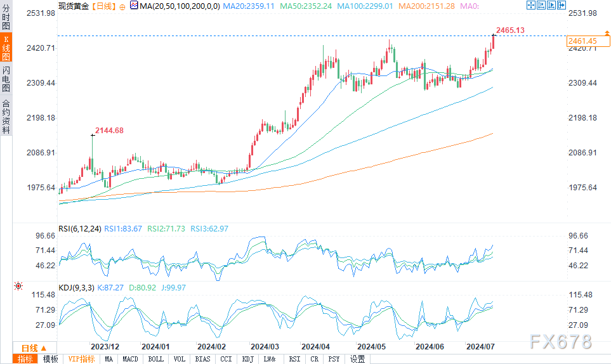This screenshot has width=611, height=364.
Task: Click the KDJ(9,3,3) panel label
Action: point(76,288)
